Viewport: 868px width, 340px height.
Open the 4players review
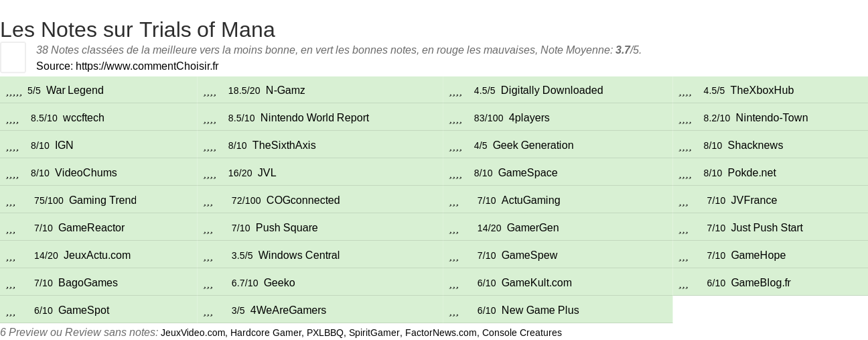(529, 118)
